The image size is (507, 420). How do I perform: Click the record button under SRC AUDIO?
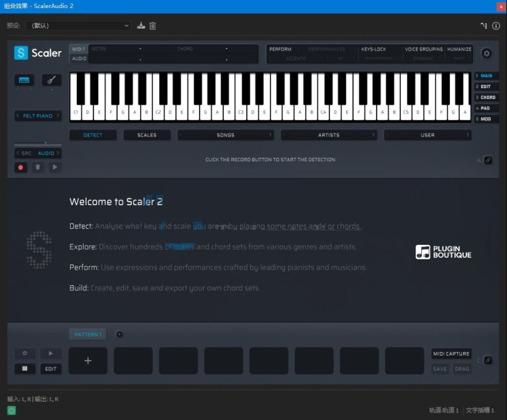click(x=21, y=167)
